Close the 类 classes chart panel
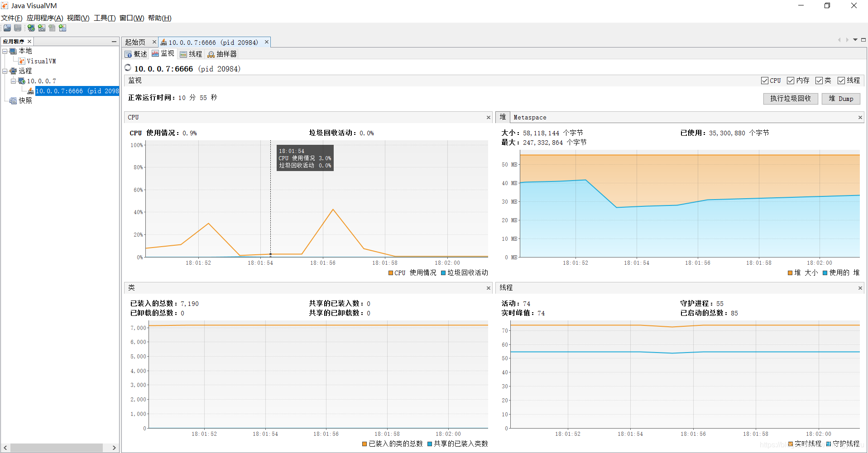This screenshot has height=453, width=868. pyautogui.click(x=489, y=288)
